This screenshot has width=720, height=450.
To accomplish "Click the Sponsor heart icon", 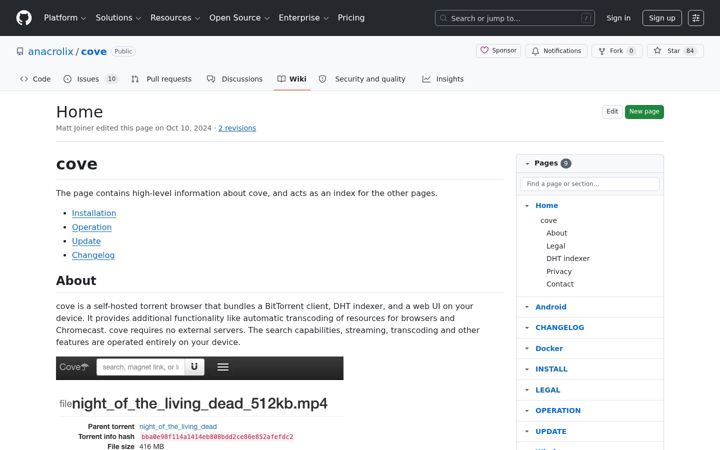I will (x=484, y=50).
